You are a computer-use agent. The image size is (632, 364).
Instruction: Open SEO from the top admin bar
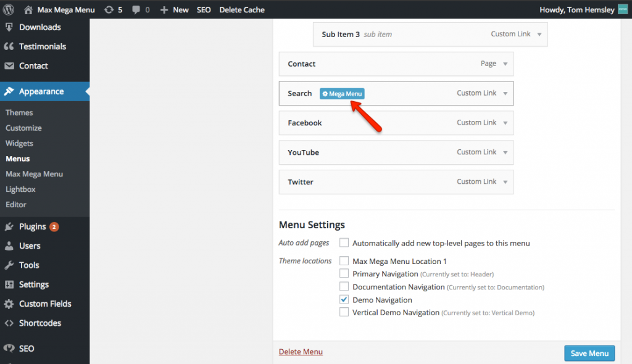click(204, 9)
